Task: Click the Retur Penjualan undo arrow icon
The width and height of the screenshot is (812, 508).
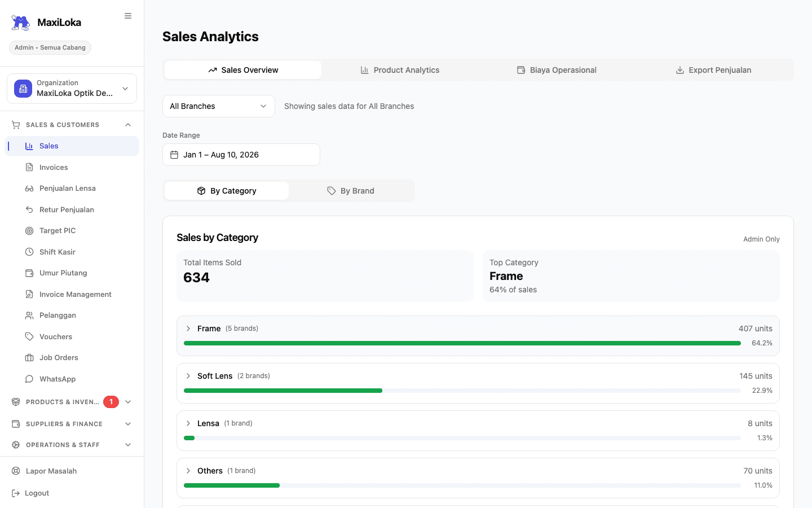Action: (29, 209)
